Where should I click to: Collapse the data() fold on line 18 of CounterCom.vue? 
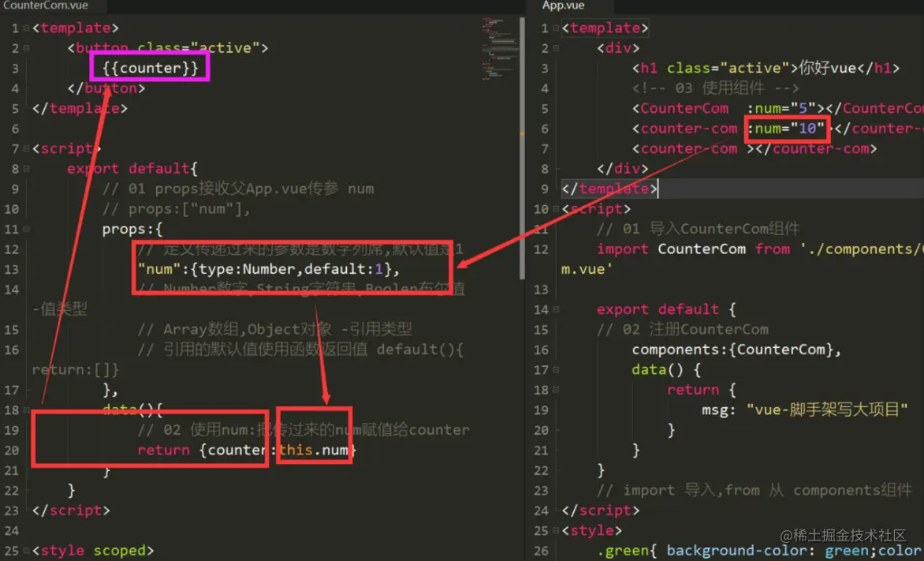pos(26,410)
